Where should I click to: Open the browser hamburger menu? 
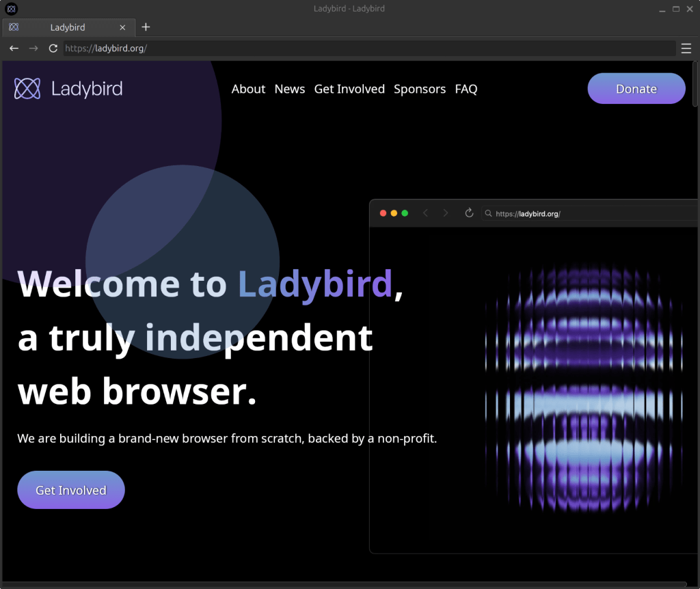686,48
